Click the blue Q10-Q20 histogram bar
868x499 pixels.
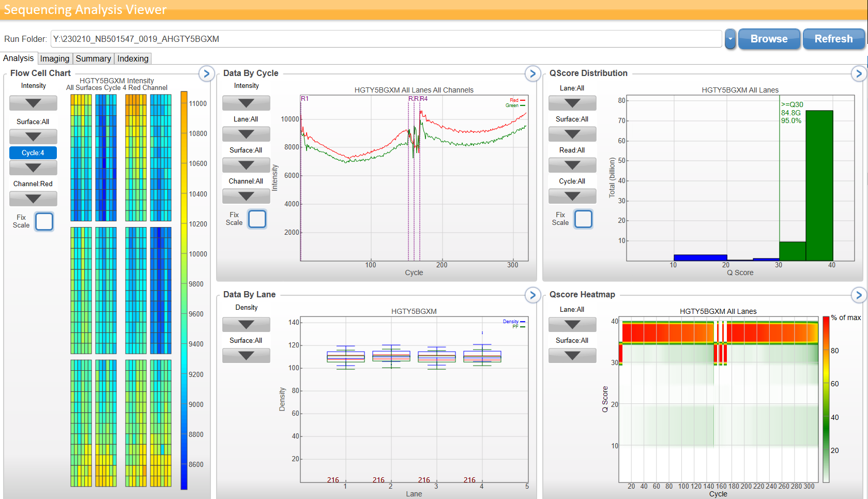coord(701,258)
